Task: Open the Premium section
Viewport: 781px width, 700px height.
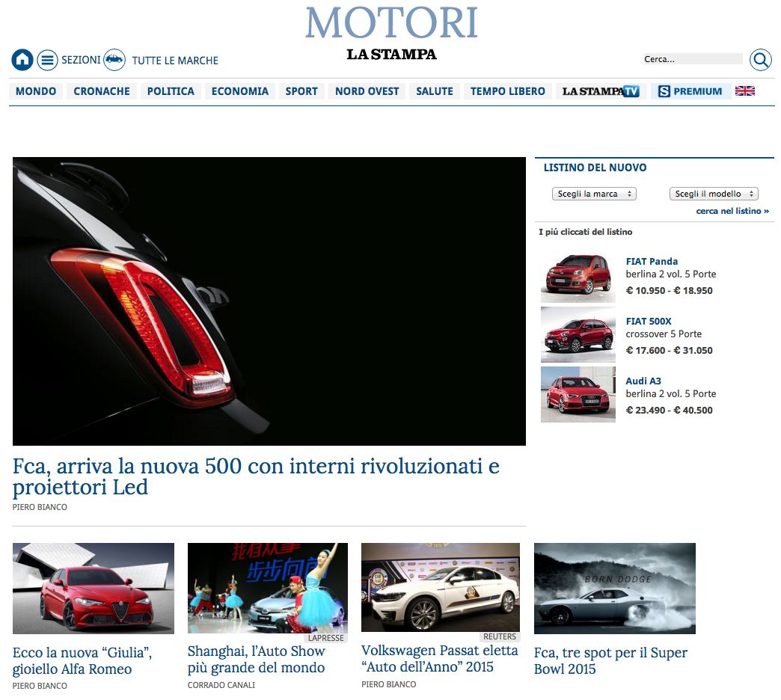Action: 690,91
